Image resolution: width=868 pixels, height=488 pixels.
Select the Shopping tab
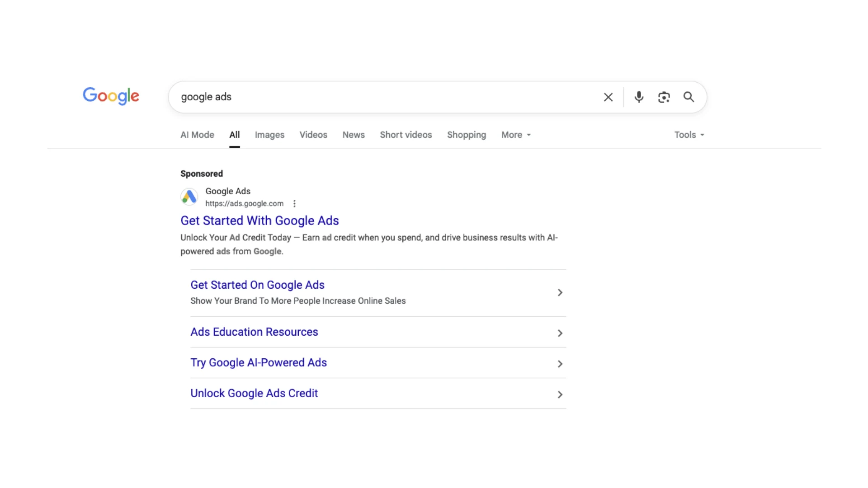pyautogui.click(x=466, y=135)
